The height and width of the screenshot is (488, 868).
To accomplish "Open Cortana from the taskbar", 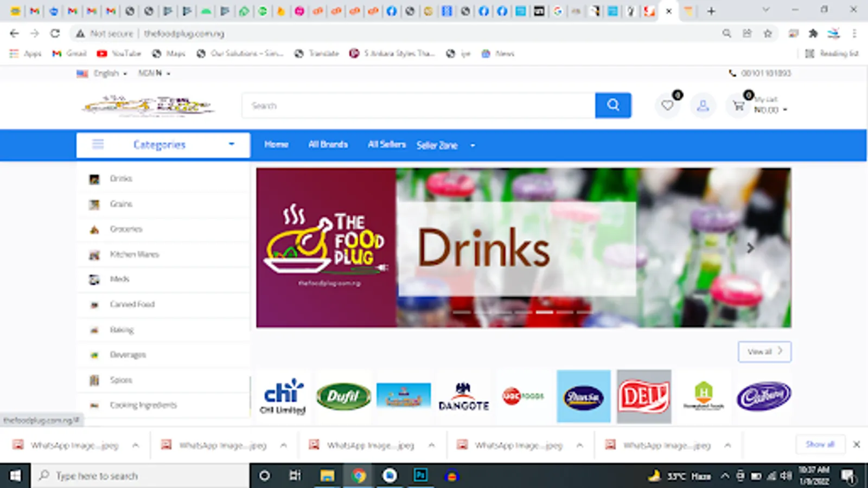I will pyautogui.click(x=264, y=476).
